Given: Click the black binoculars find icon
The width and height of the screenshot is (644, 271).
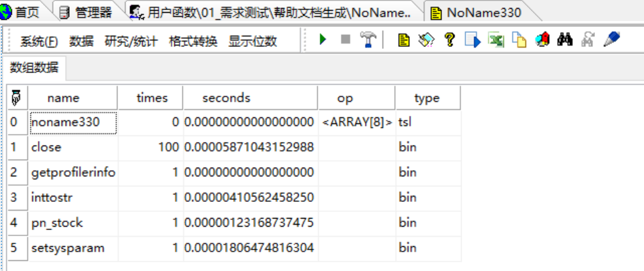Looking at the screenshot, I should (565, 40).
